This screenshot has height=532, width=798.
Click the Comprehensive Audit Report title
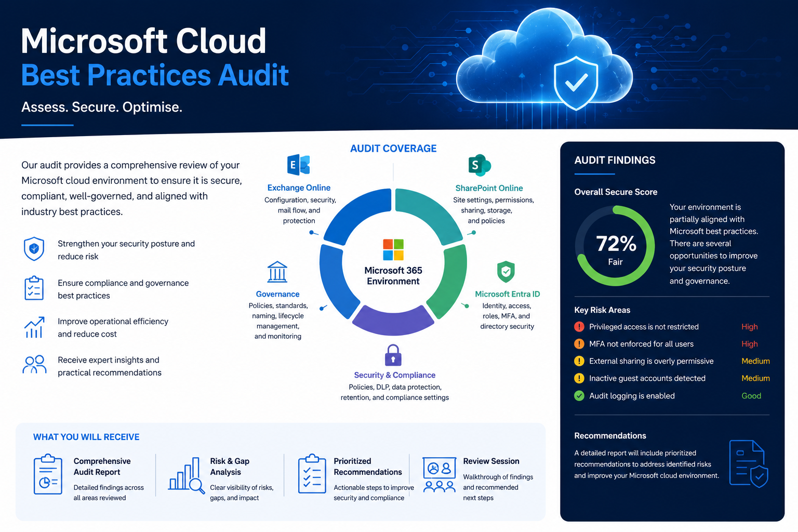[102, 467]
